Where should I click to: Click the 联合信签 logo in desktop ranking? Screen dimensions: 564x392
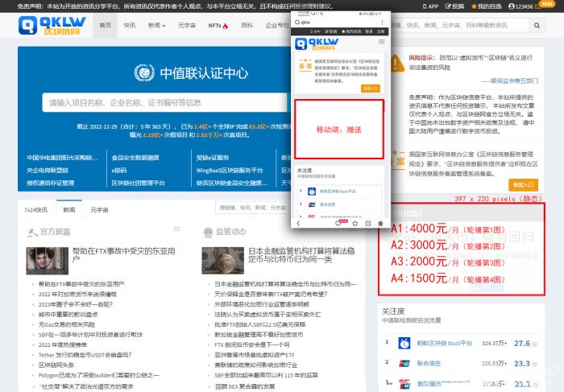click(x=404, y=364)
